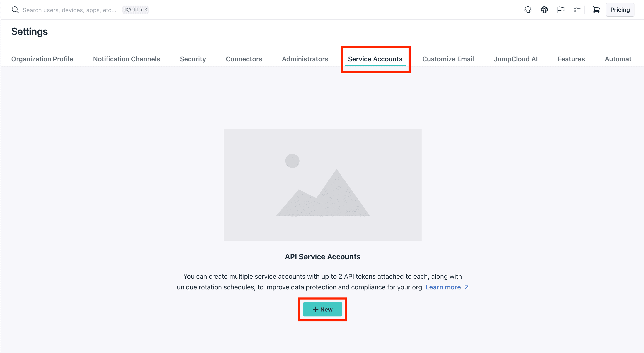Follow the Learn more link
The height and width of the screenshot is (353, 644).
coord(447,287)
